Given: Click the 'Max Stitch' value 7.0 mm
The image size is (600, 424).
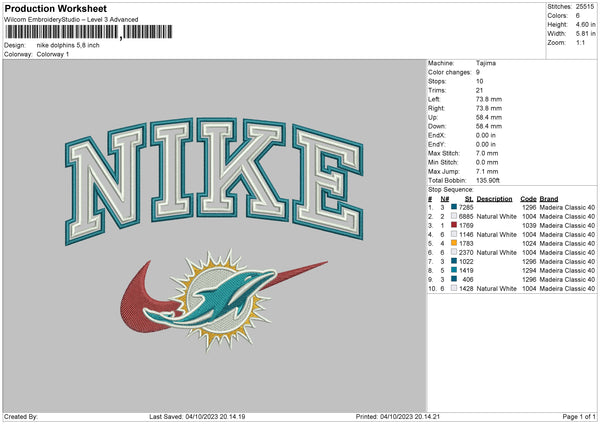Looking at the screenshot, I should click(487, 153).
